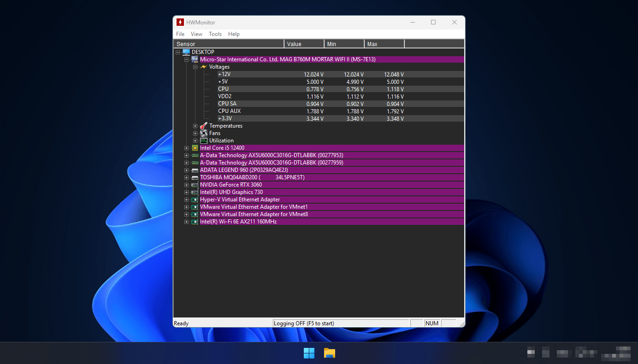This screenshot has height=364, width=638.
Task: Click the +5V min value 4.990 V
Action: [x=355, y=82]
